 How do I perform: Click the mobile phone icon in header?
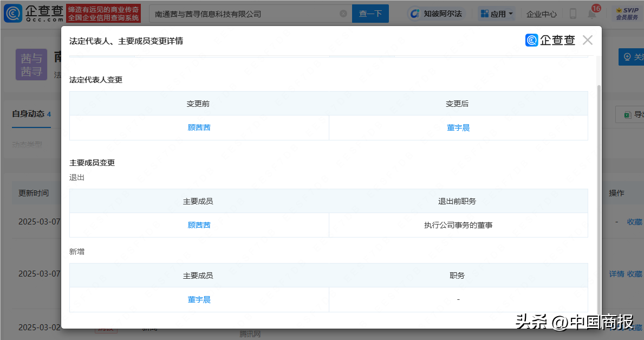point(573,14)
